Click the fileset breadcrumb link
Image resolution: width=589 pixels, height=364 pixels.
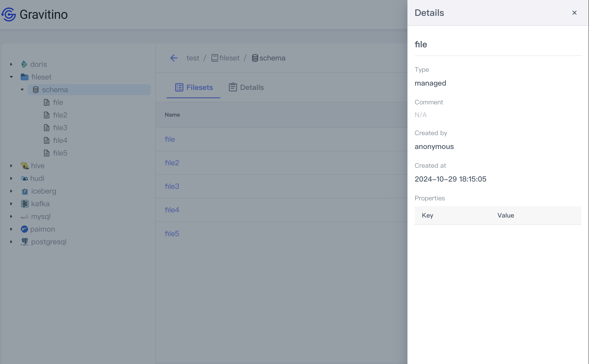pyautogui.click(x=229, y=58)
